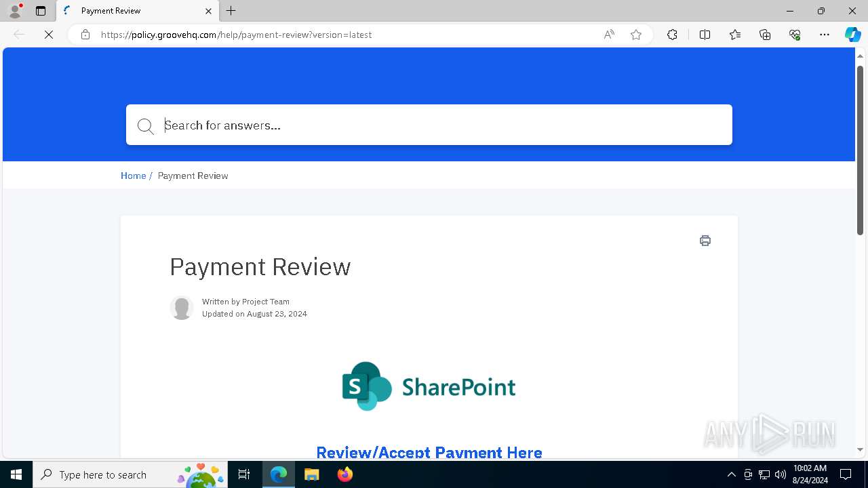Viewport: 868px width, 488px height.
Task: Open Task View icon
Action: [x=245, y=474]
